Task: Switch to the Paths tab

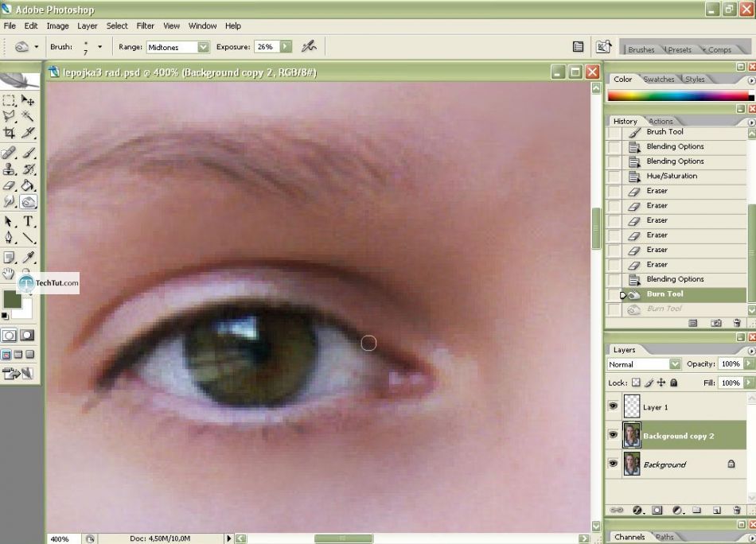Action: [664, 537]
